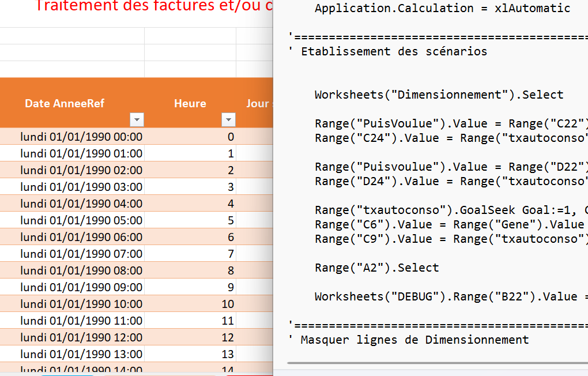Click the Range("A2").Select code line
Viewport: 588px width, 376px height.
[376, 268]
